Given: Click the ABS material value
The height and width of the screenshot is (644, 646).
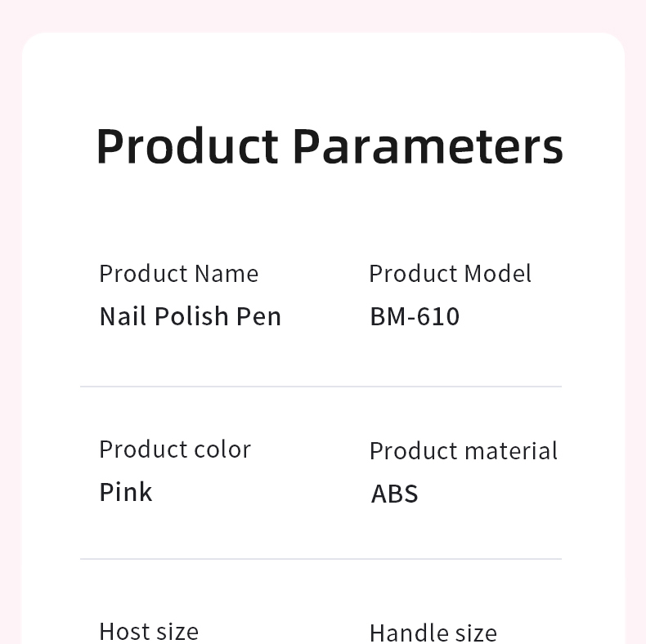Looking at the screenshot, I should pyautogui.click(x=395, y=494).
